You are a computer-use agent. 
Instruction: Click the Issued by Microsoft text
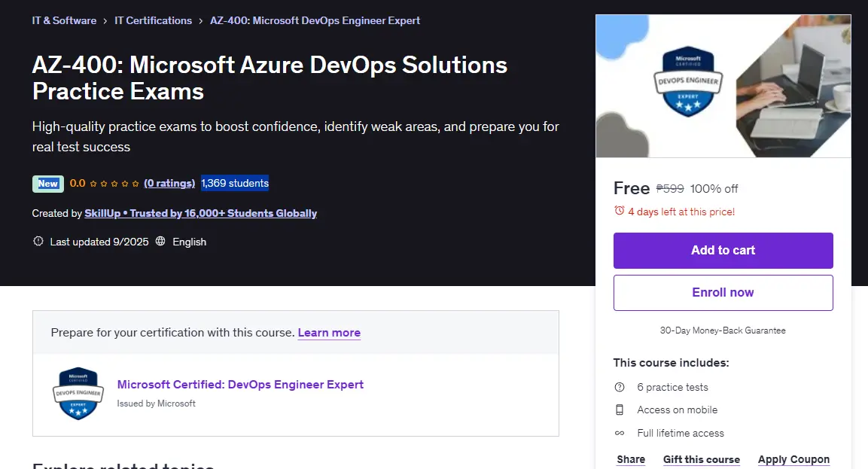point(156,404)
